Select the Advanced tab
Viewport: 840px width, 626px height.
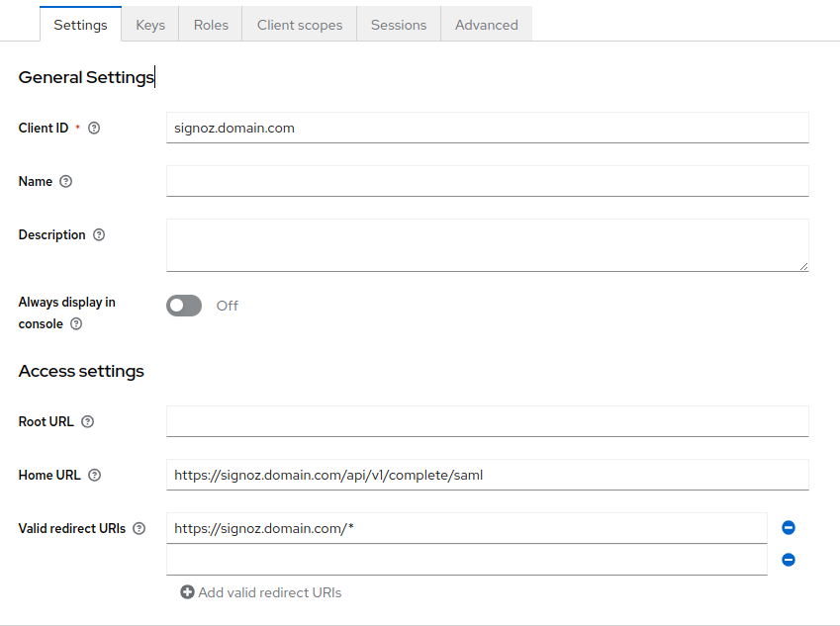tap(487, 25)
